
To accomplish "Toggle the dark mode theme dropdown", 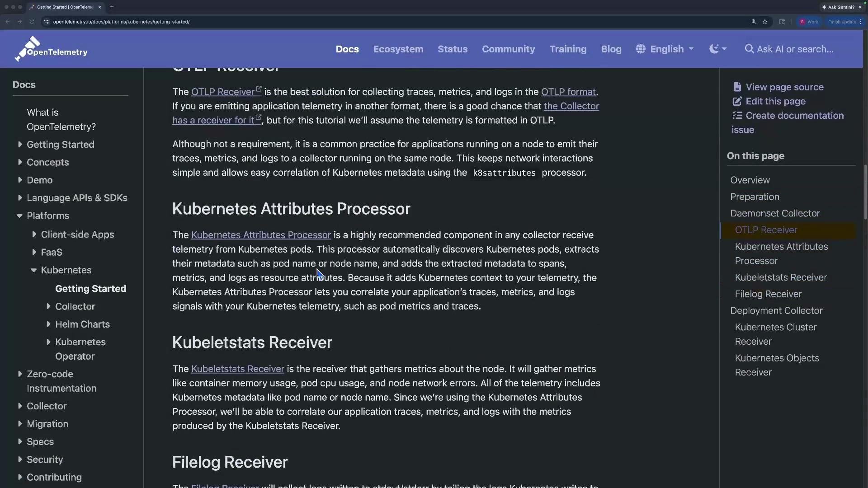I will tap(718, 49).
